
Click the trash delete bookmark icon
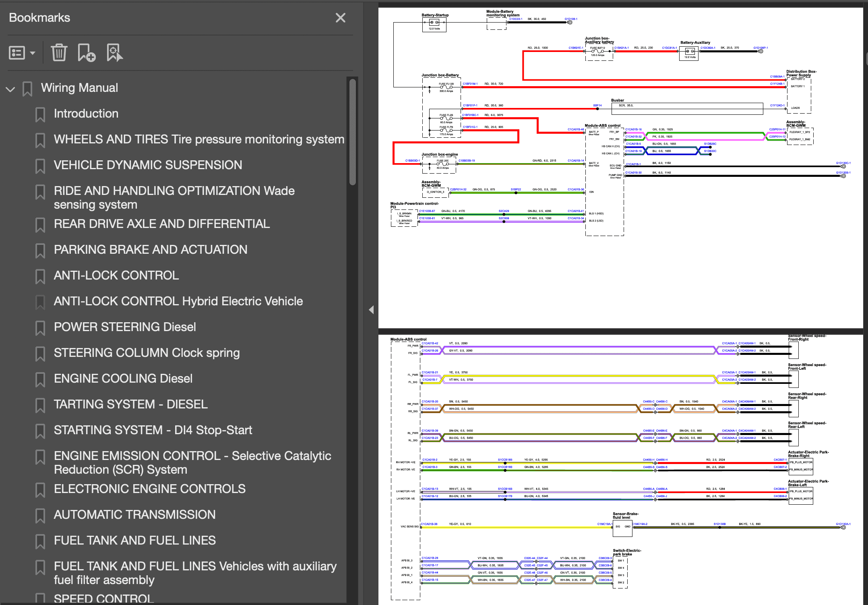coord(59,53)
